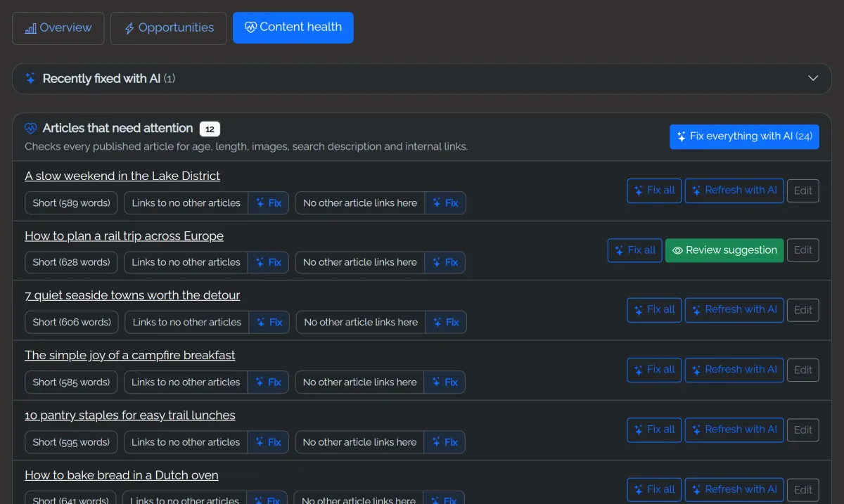Click 'Short (585 words)' tag
844x504 pixels.
pos(72,382)
